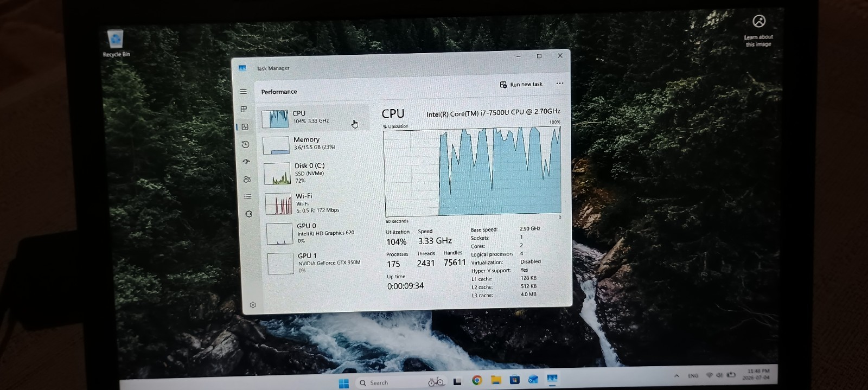Open the Services page icon

[x=249, y=214]
